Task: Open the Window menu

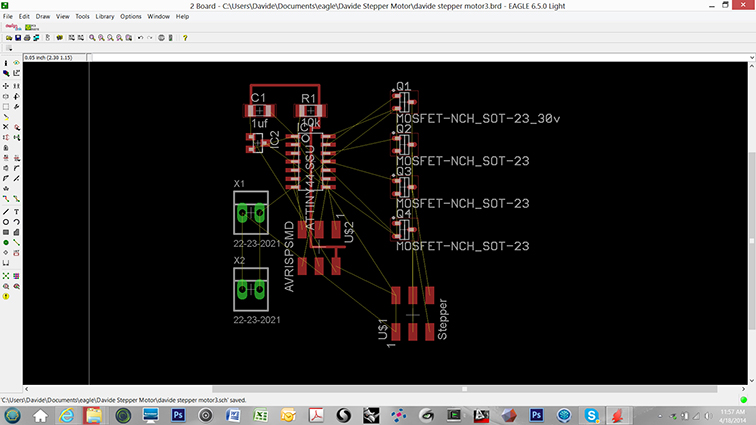Action: 159,16
